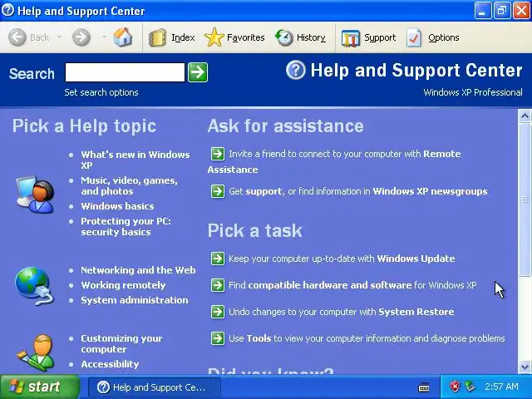Screen dimensions: 532x399
Task: Click the Options toolbar label
Action: pyautogui.click(x=444, y=37)
